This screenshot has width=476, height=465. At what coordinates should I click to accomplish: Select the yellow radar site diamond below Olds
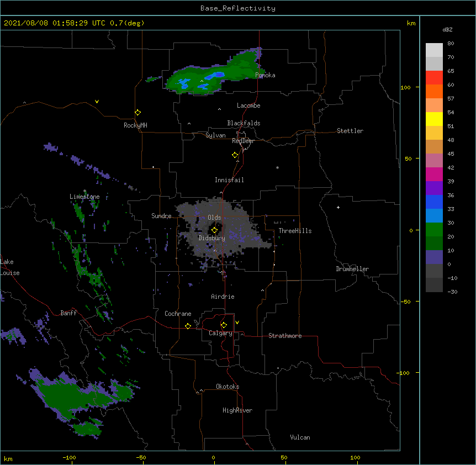click(x=214, y=230)
